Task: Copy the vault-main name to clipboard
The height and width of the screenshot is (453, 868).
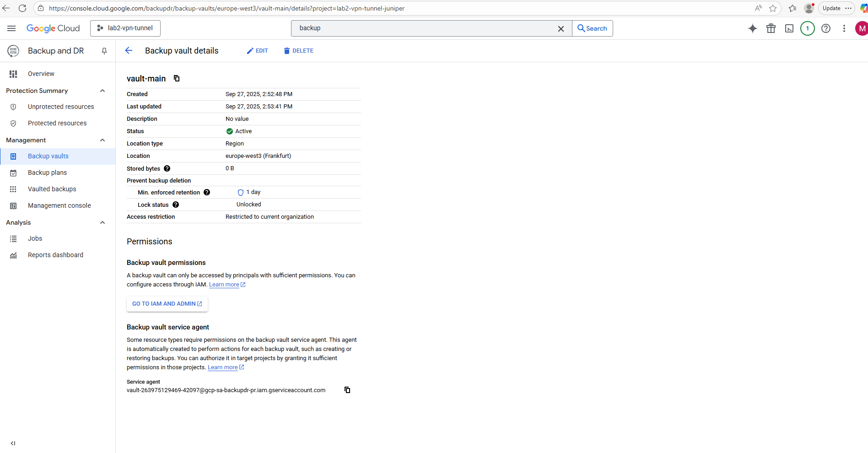Action: (177, 78)
